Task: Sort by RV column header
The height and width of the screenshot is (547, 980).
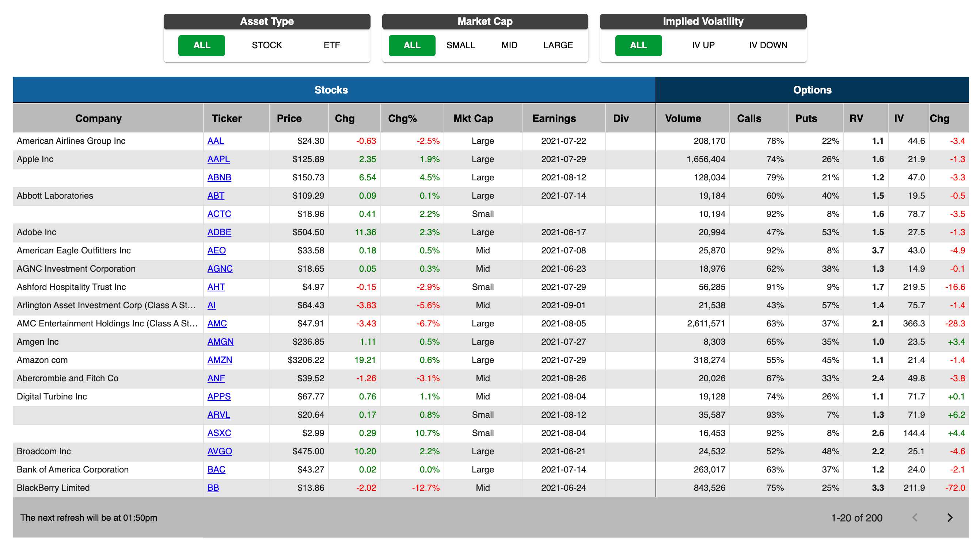Action: tap(856, 118)
